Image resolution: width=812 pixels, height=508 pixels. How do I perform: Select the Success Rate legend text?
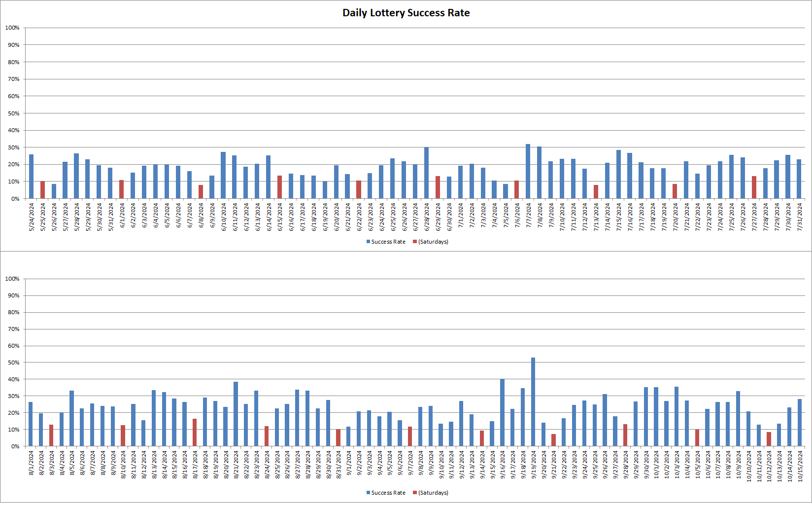[387, 242]
